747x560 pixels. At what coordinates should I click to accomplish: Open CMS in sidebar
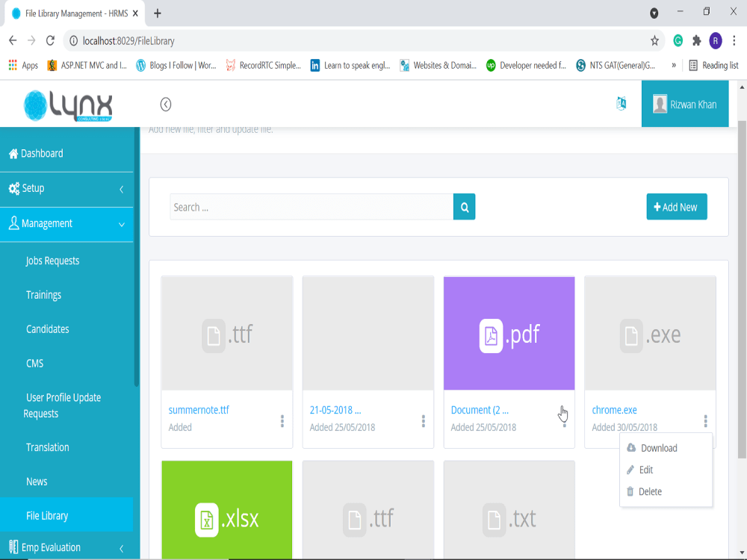click(x=35, y=364)
